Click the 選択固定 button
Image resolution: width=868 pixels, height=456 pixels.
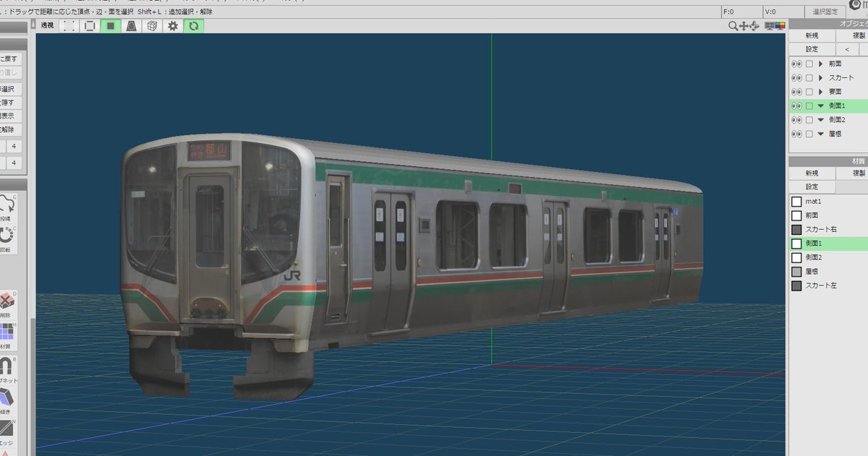coord(825,12)
